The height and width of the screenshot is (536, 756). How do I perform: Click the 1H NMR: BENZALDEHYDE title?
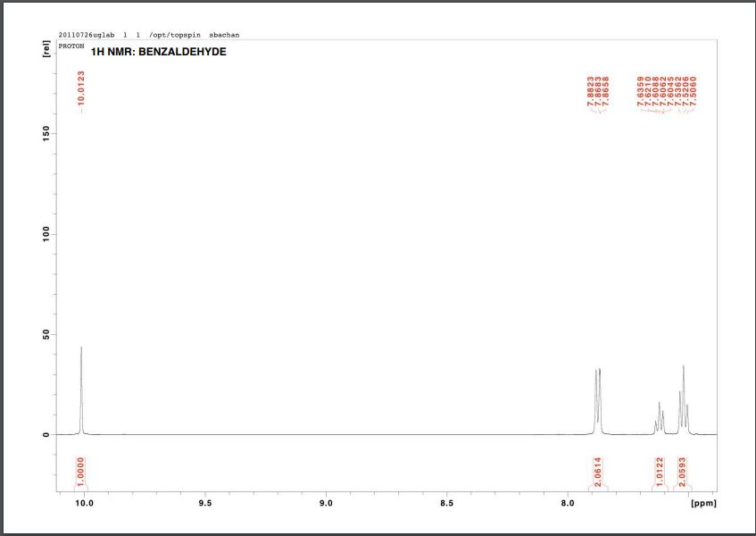pos(158,52)
